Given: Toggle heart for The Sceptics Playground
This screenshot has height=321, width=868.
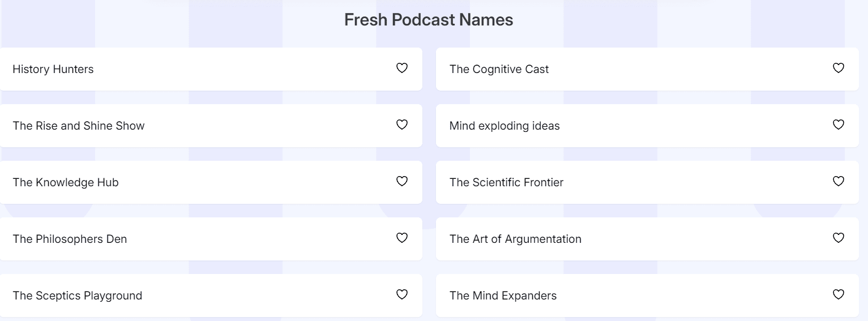Looking at the screenshot, I should pos(401,294).
